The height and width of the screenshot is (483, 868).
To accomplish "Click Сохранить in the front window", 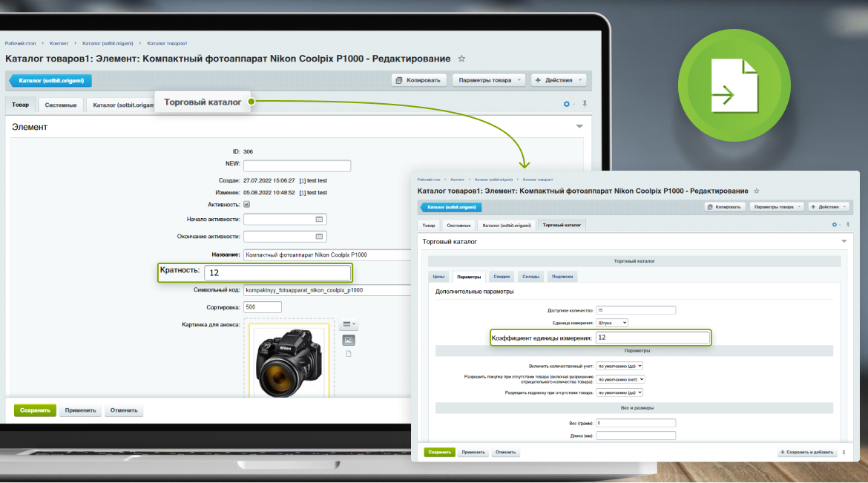I will (x=439, y=453).
